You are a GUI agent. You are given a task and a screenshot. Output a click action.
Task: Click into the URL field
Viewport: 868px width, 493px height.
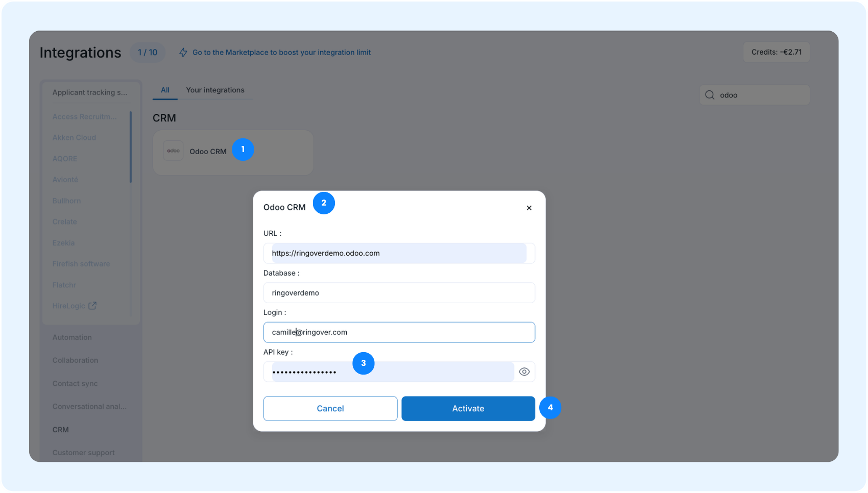point(399,253)
